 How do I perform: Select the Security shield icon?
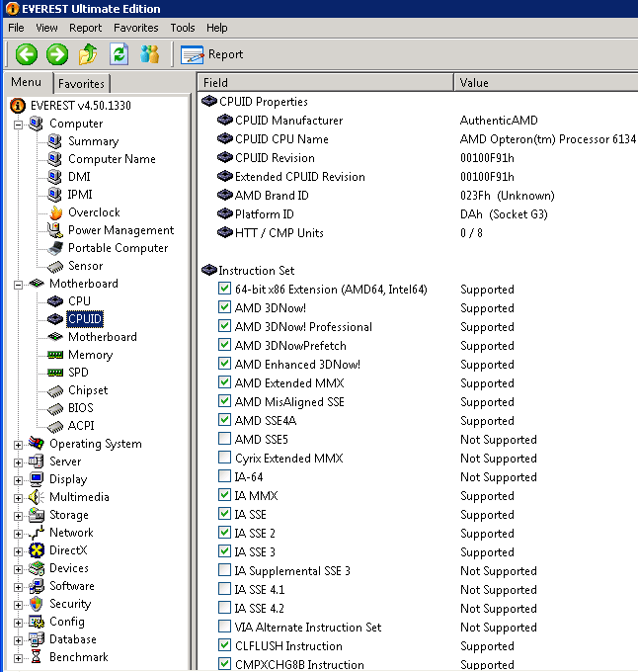pos(37,604)
